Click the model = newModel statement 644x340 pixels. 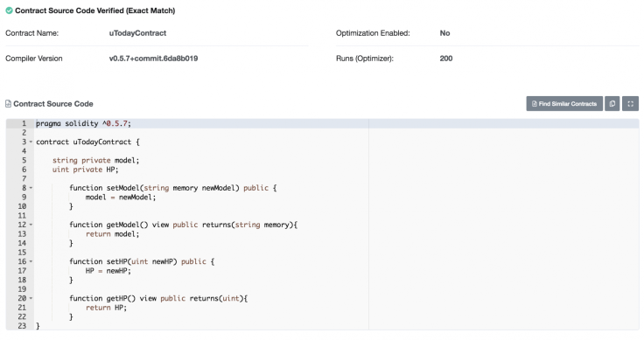(121, 198)
